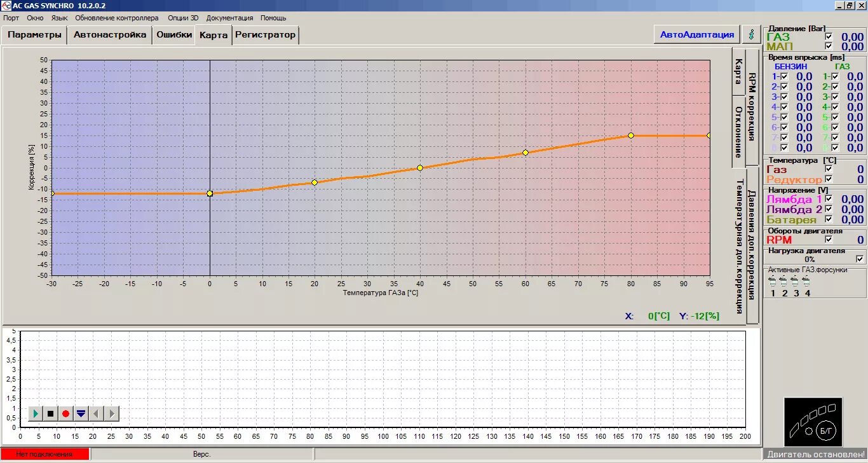The height and width of the screenshot is (463, 868).
Task: Click the AC GAS SYNCHRO title bar icon
Action: (6, 5)
